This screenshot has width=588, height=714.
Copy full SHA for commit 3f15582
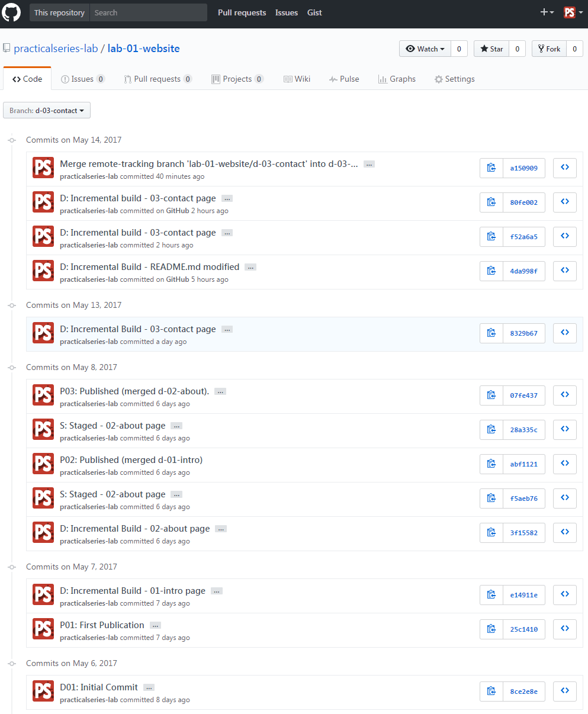(x=491, y=532)
